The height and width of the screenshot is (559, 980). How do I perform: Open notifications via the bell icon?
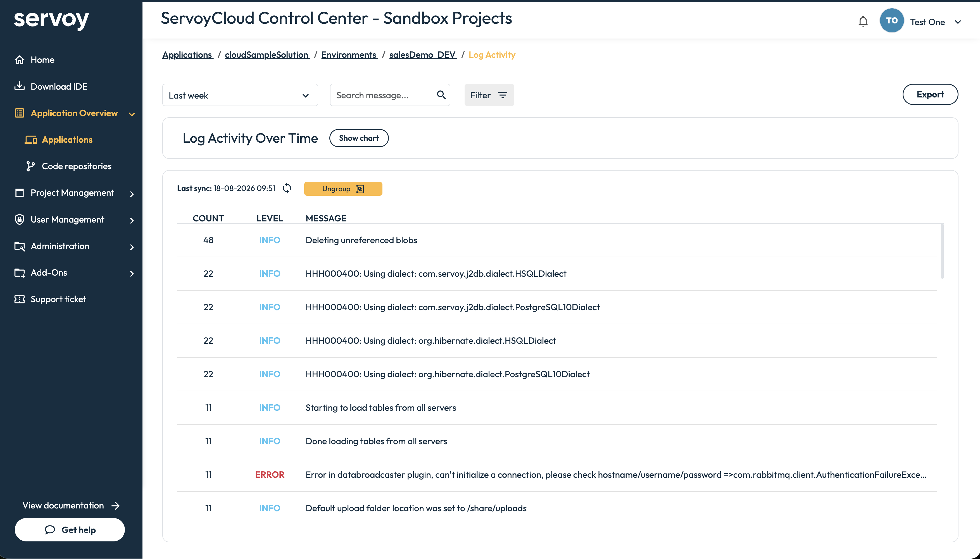(x=863, y=21)
